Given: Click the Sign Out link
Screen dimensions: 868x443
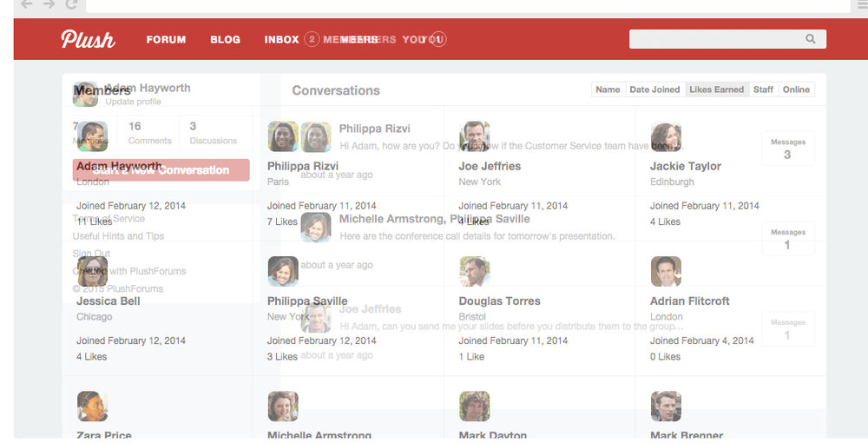Looking at the screenshot, I should (x=91, y=254).
